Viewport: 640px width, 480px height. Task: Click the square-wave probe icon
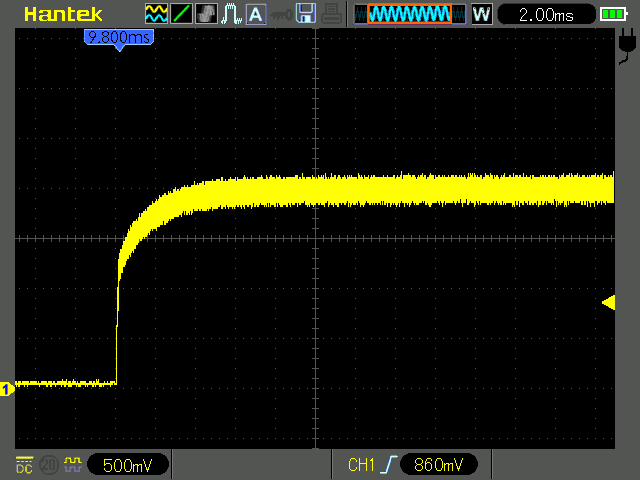coord(73,464)
